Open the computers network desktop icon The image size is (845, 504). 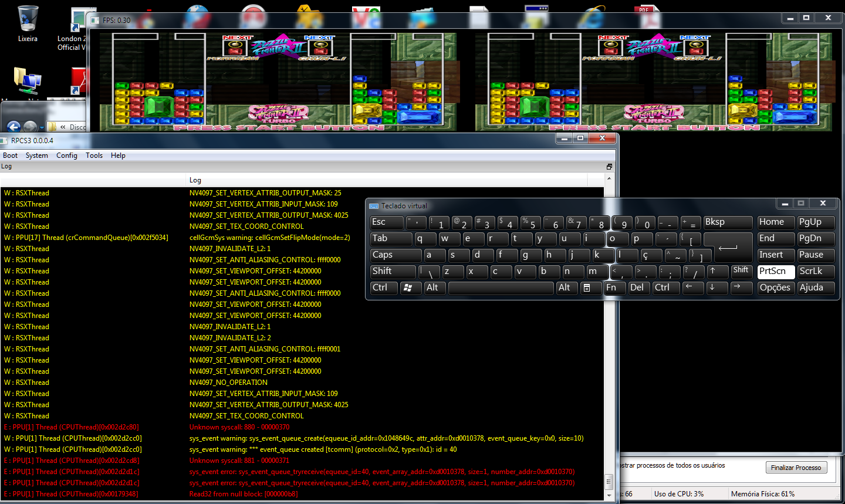tap(27, 81)
